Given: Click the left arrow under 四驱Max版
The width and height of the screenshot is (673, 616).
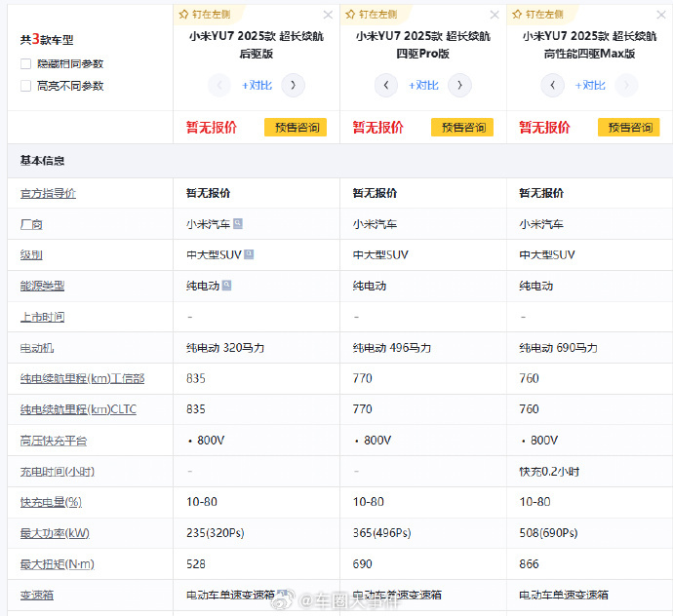Looking at the screenshot, I should click(x=552, y=86).
